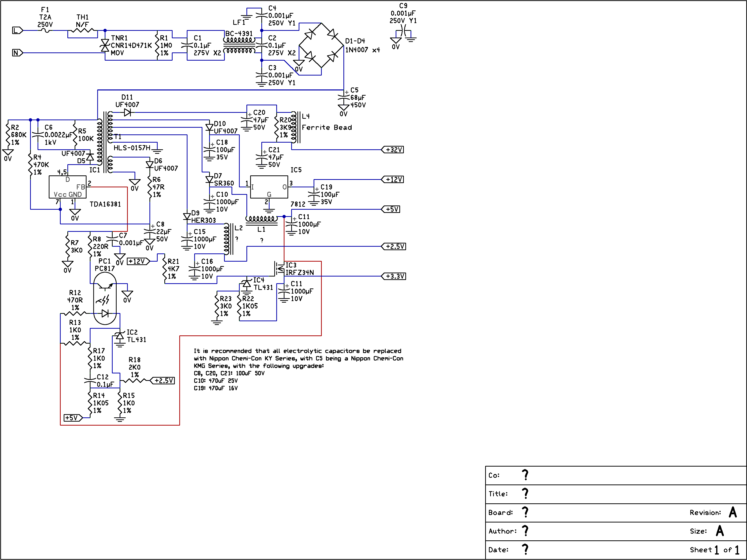Select the IC3 MOSFET symbol
Viewport: 747px width, 560px height.
[x=279, y=269]
